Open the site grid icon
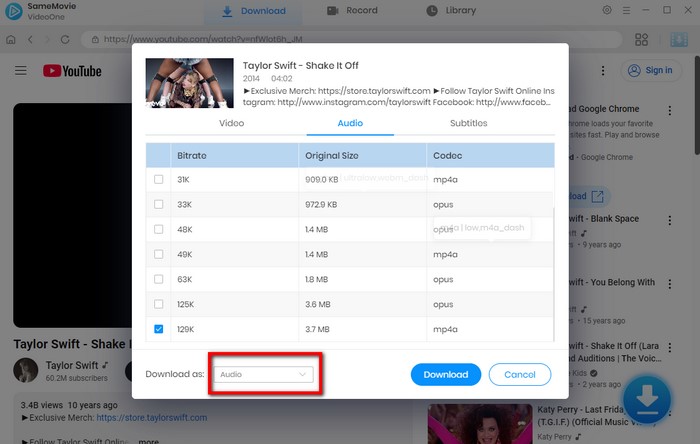 pyautogui.click(x=642, y=39)
